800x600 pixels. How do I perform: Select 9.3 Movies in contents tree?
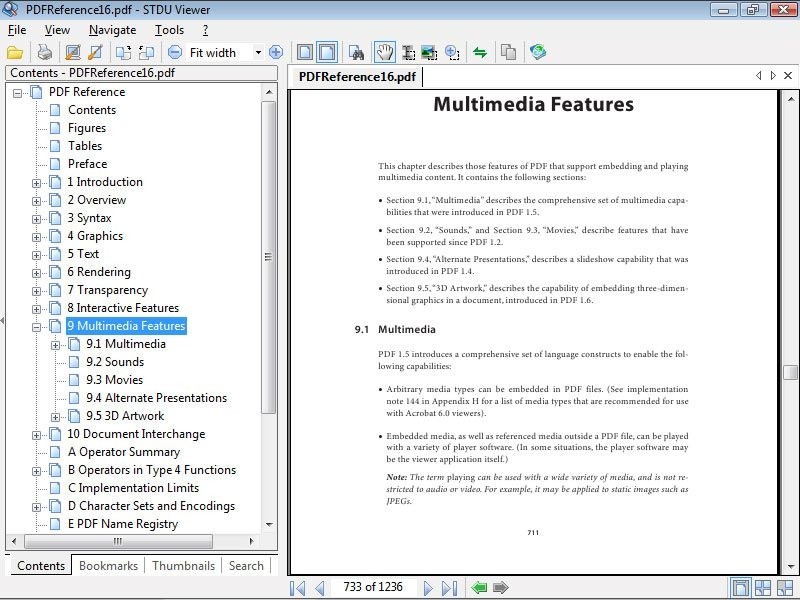pos(114,380)
